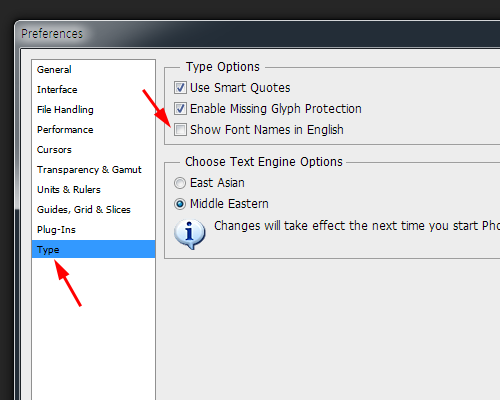Disable Enable Missing Glyph Protection checkbox
This screenshot has width=500, height=400.
pos(180,108)
